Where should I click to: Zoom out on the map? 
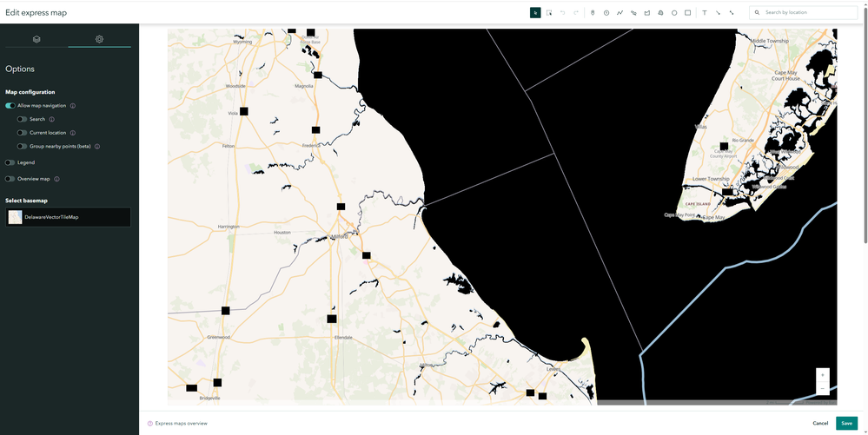point(823,388)
